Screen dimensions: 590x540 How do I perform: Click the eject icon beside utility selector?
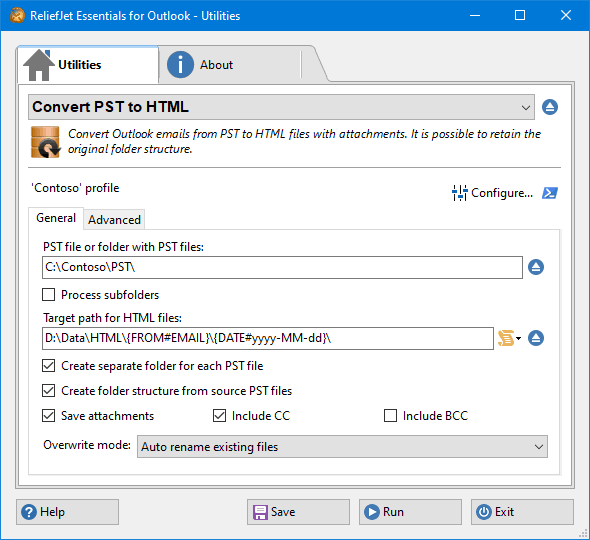tap(550, 107)
